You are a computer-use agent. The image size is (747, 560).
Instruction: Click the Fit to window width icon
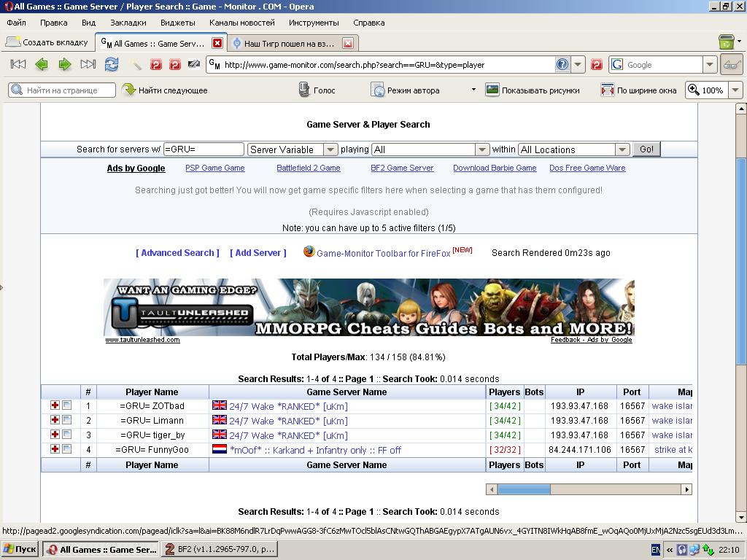(607, 90)
